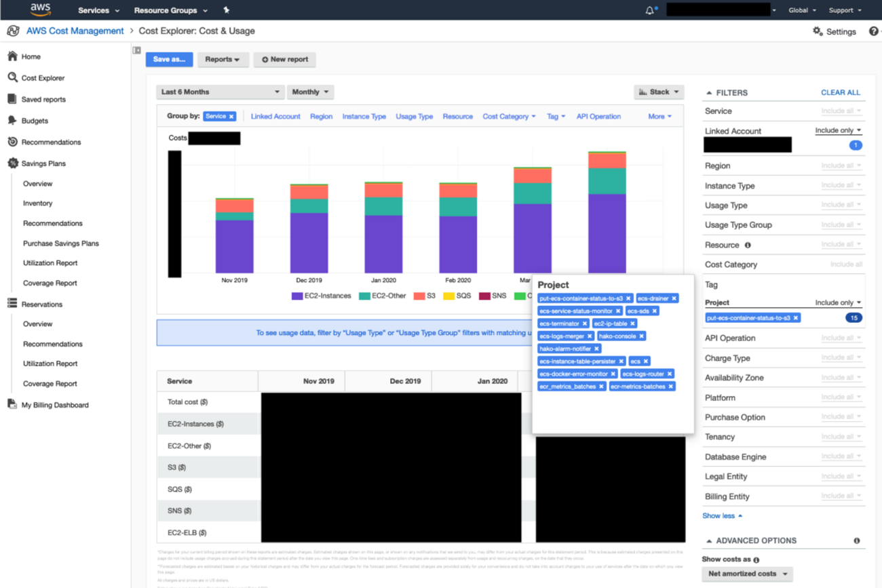Viewport: 882px width, 588px height.
Task: Open the Resource Groups menu
Action: tap(170, 10)
